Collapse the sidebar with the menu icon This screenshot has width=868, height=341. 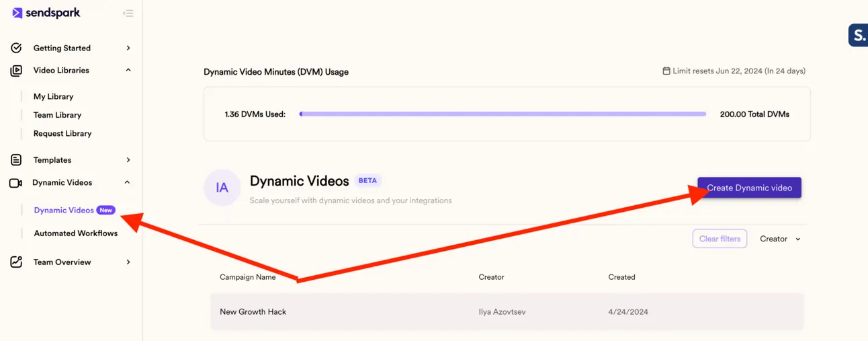coord(128,13)
